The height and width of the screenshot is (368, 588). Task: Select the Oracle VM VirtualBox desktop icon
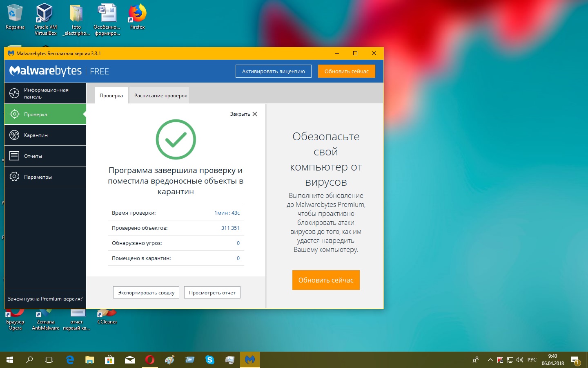pos(45,20)
